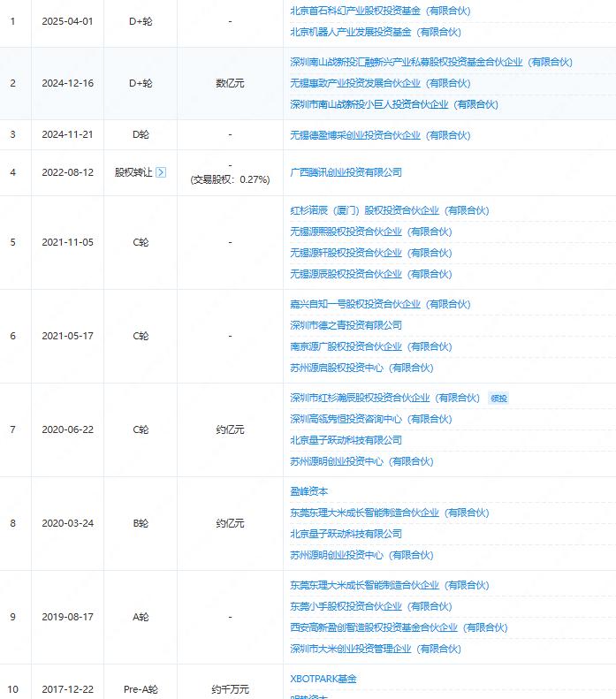
Task: Open 盈峰资本 investor link
Action: (309, 491)
